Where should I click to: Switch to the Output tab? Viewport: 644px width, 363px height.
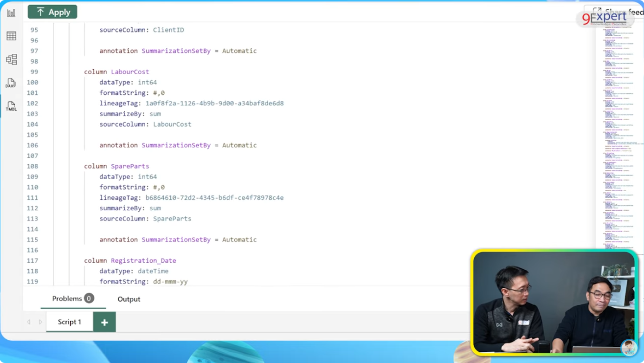pos(129,299)
